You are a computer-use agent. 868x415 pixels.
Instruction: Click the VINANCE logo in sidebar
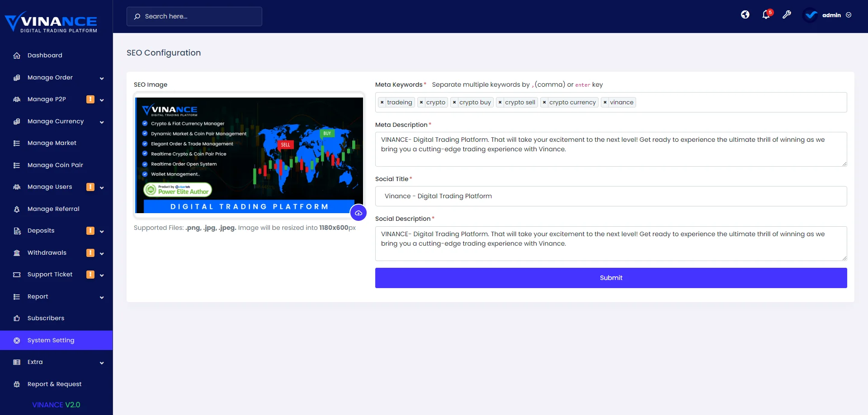pyautogui.click(x=51, y=22)
